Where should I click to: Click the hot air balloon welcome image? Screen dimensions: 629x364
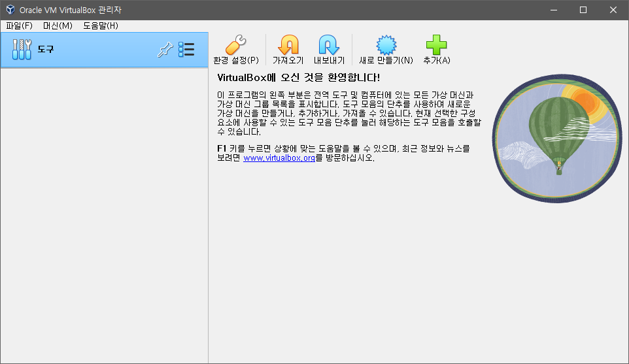coord(557,139)
